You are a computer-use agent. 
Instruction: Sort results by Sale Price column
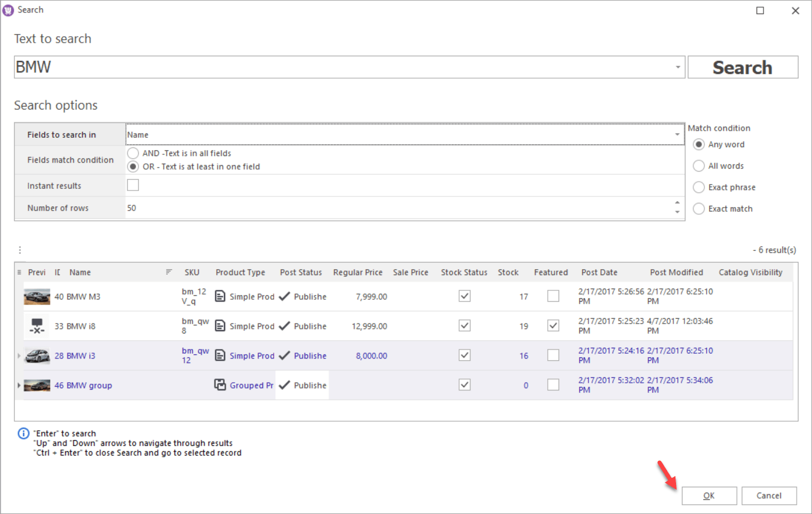point(411,273)
